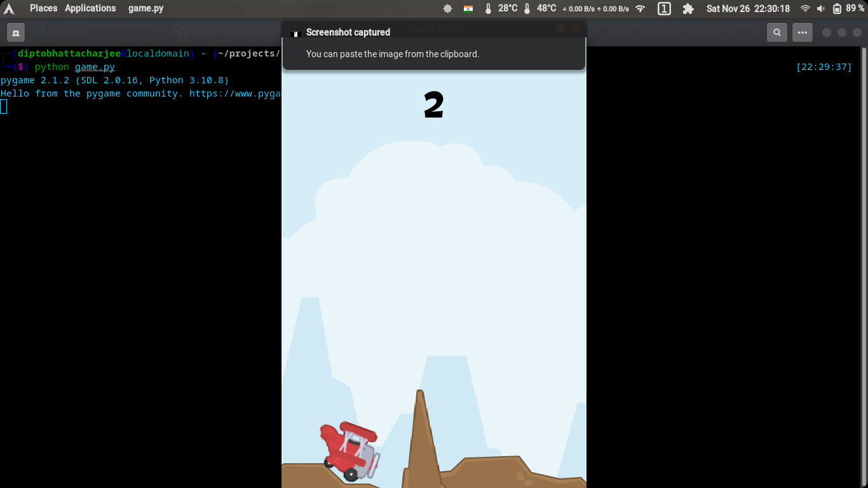Open the game.py app menu
868x488 pixels.
point(146,8)
